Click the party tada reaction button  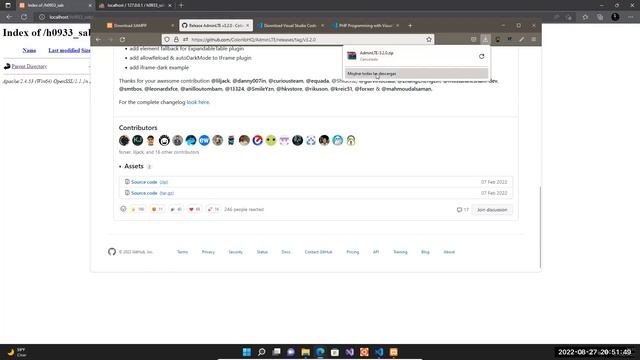click(x=176, y=209)
